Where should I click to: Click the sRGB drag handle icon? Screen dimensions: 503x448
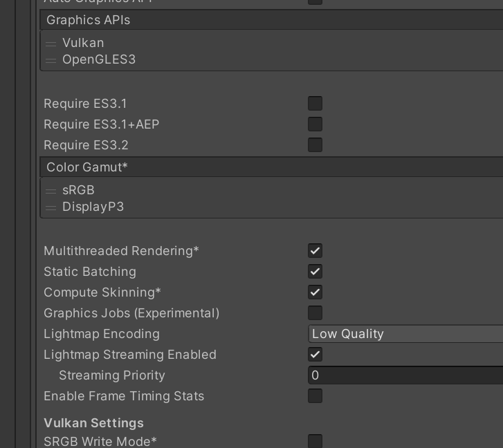click(51, 191)
